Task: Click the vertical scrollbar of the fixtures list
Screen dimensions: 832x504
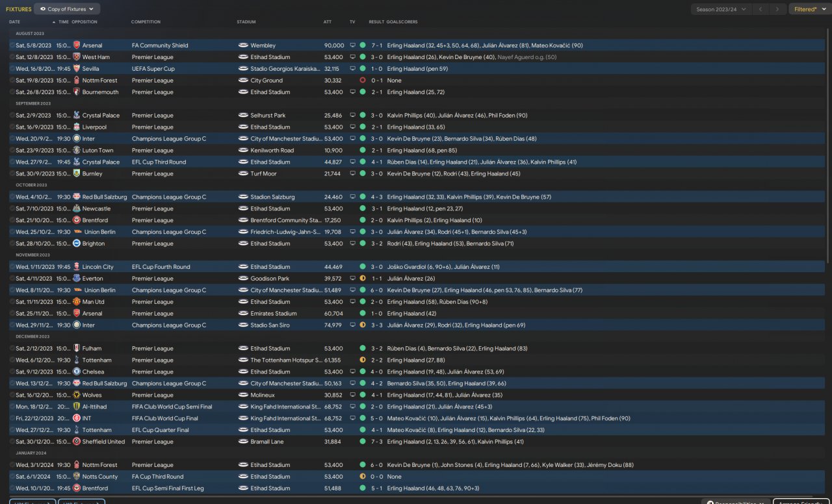Action: point(828,145)
